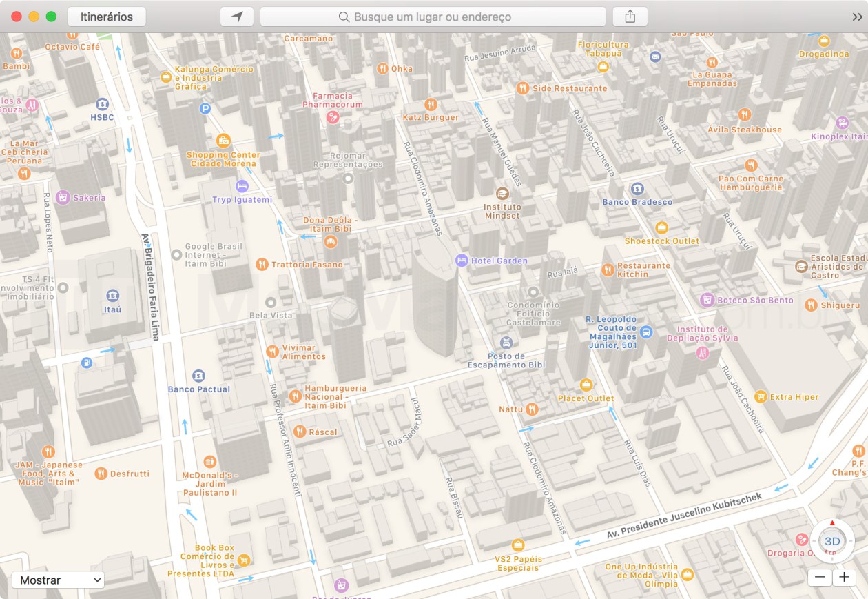Click the Rejomar Representações pin
Image resolution: width=868 pixels, height=599 pixels.
(348, 178)
